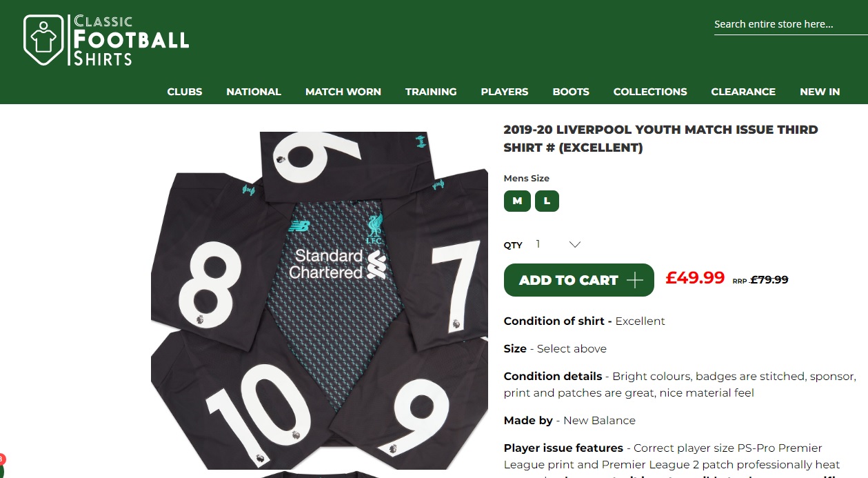Open the BOOTS menu
868x478 pixels.
571,92
